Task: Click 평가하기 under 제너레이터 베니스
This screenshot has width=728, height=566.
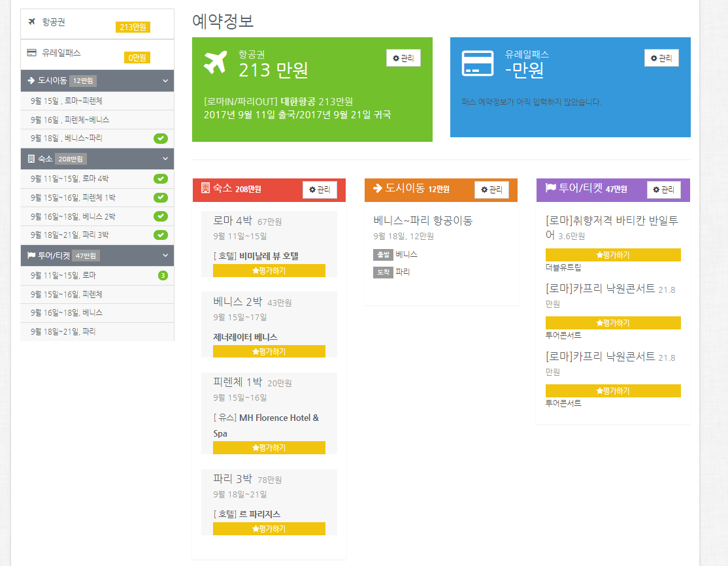Action: pos(269,352)
